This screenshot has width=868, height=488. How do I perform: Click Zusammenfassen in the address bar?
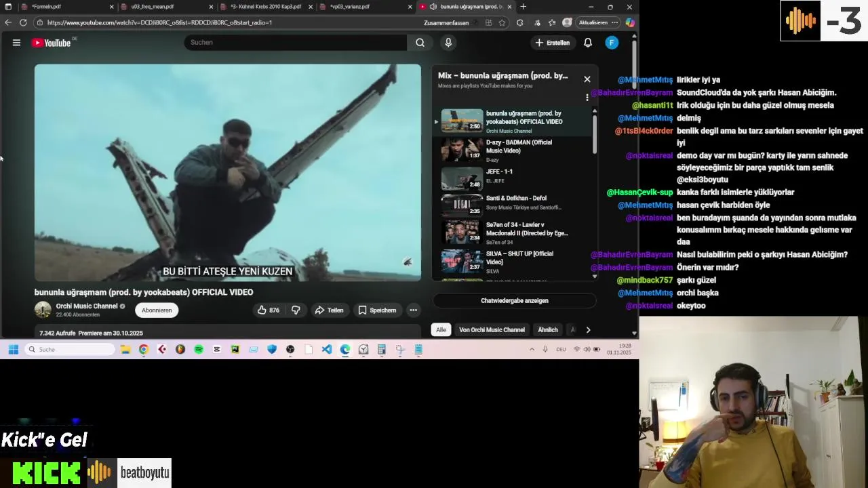click(446, 22)
